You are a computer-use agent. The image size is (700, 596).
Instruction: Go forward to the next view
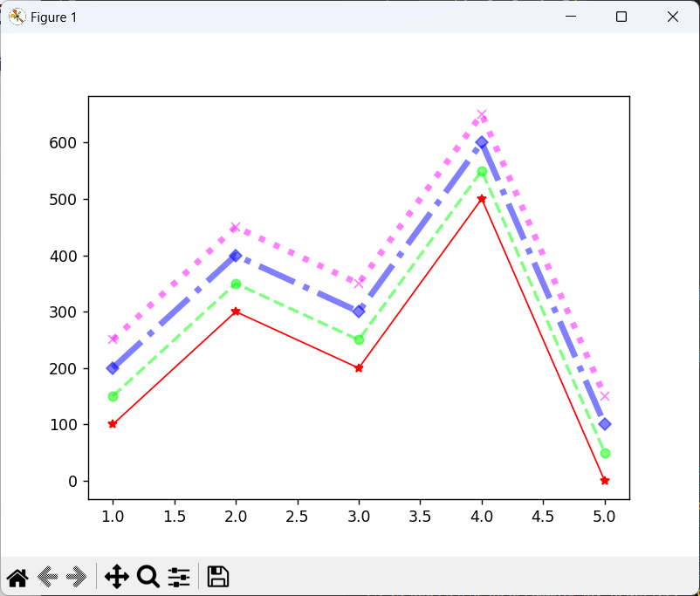pyautogui.click(x=76, y=577)
